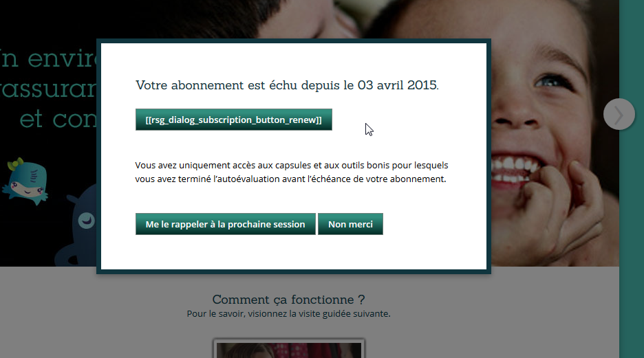This screenshot has width=644, height=358.
Task: Click the teal banner text "rassuran"
Action: [x=48, y=89]
